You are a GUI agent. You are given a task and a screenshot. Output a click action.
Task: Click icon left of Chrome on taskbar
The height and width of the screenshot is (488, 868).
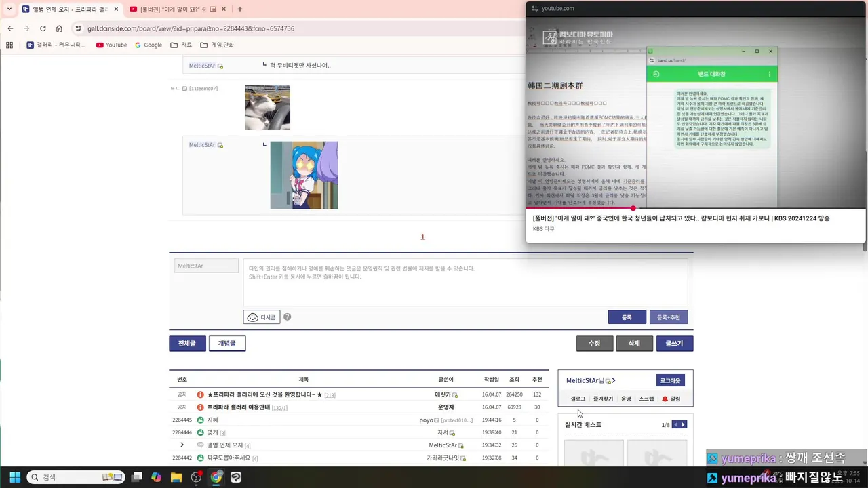[196, 477]
